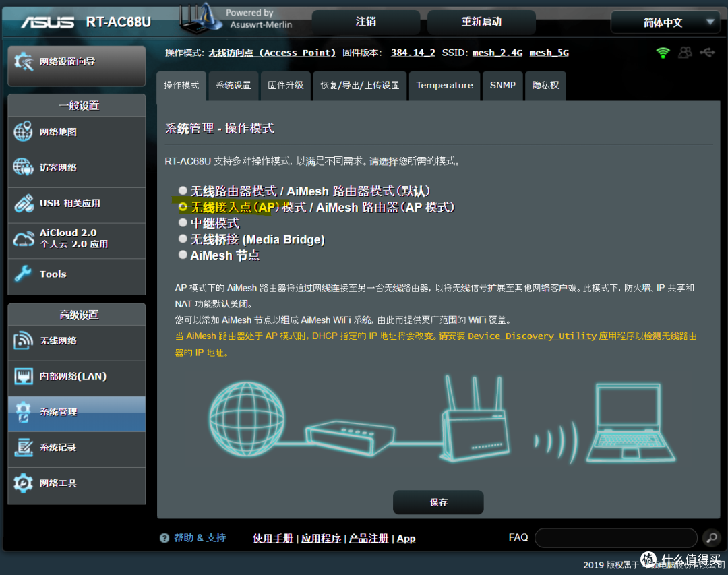Click the 系统管理 gear icon
The image size is (728, 575).
point(23,412)
